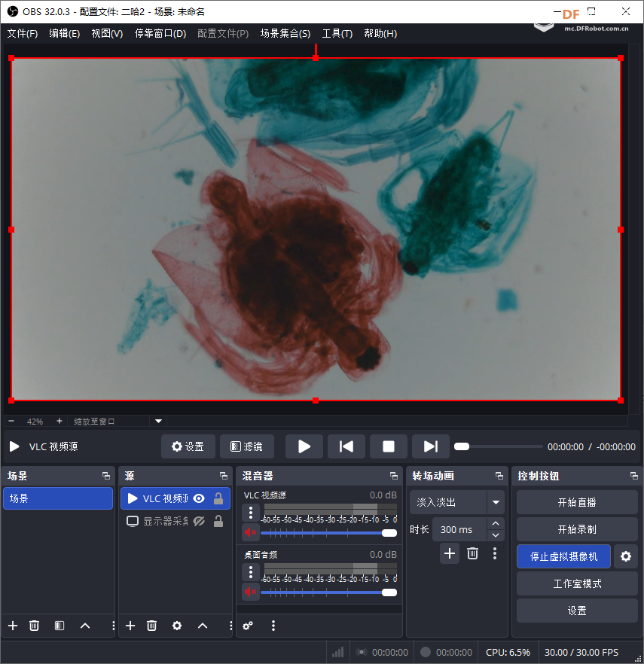Open the 淡入淡出 transition dropdown
644x664 pixels.
point(496,502)
